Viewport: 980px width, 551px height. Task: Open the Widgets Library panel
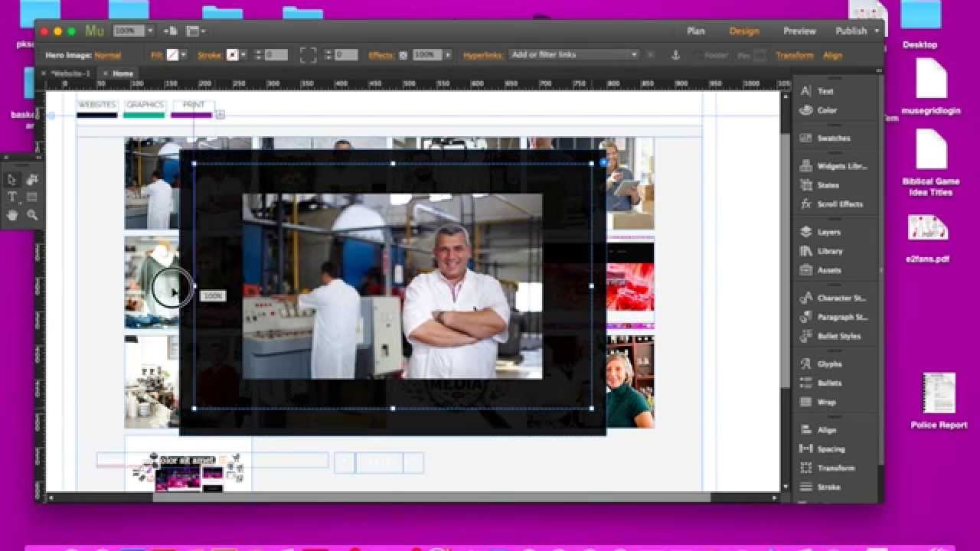[x=841, y=166]
